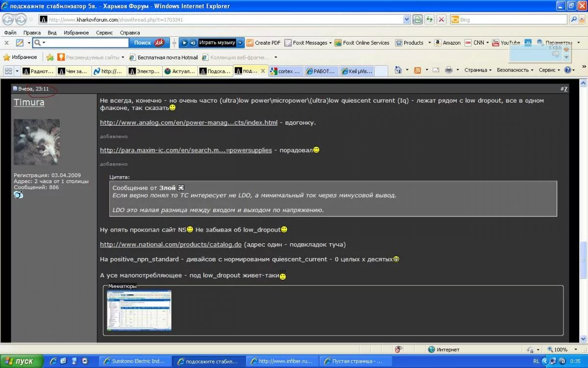Image resolution: width=588 pixels, height=368 pixels.
Task: Click the Print icon in command bar
Action: [448, 70]
